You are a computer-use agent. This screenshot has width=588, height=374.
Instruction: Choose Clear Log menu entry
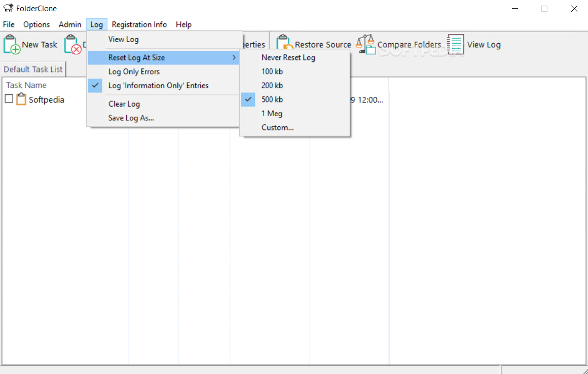click(x=164, y=104)
